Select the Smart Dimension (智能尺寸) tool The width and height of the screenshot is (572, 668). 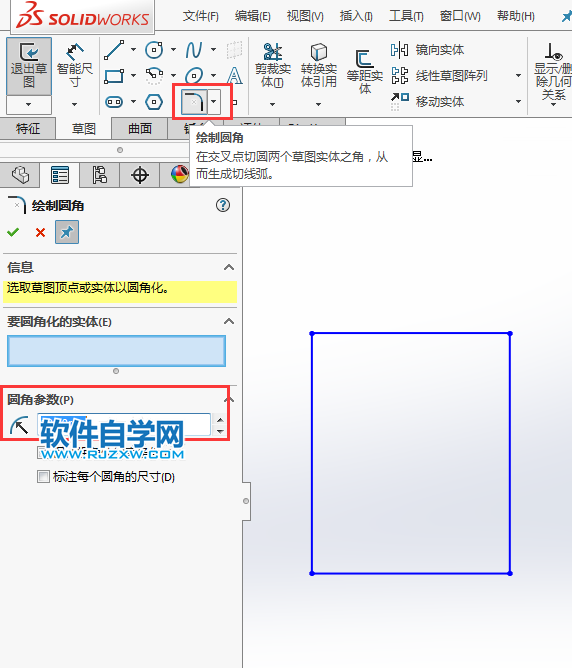[x=75, y=66]
